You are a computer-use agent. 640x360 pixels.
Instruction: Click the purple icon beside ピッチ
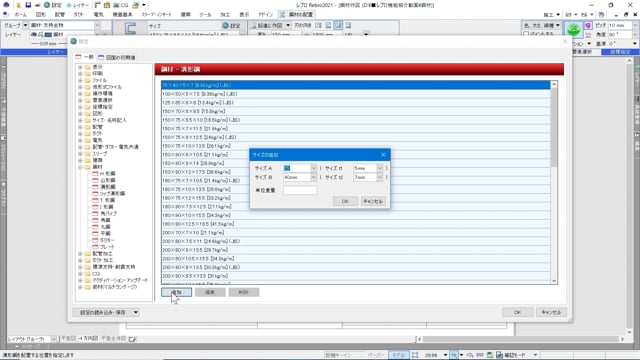pyautogui.click(x=588, y=25)
